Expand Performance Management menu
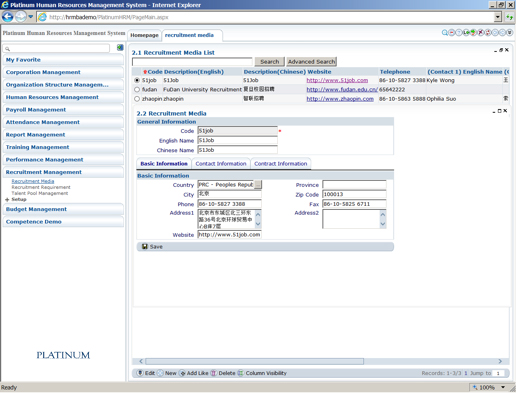The width and height of the screenshot is (516, 393). coord(63,160)
